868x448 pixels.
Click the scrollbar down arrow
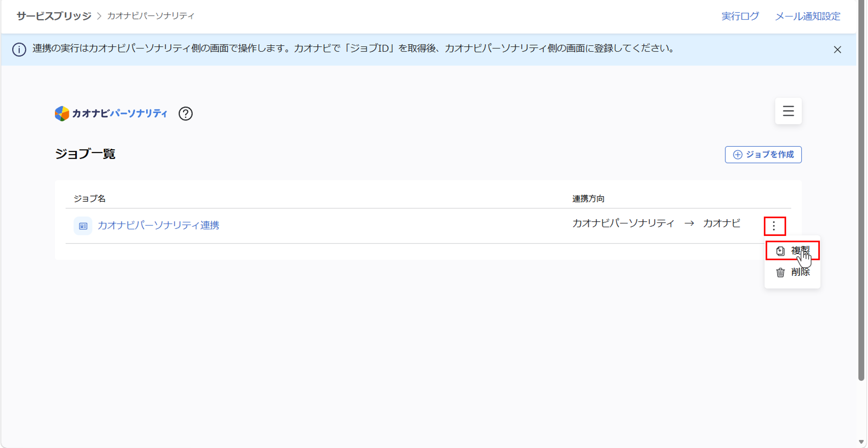coord(861,442)
